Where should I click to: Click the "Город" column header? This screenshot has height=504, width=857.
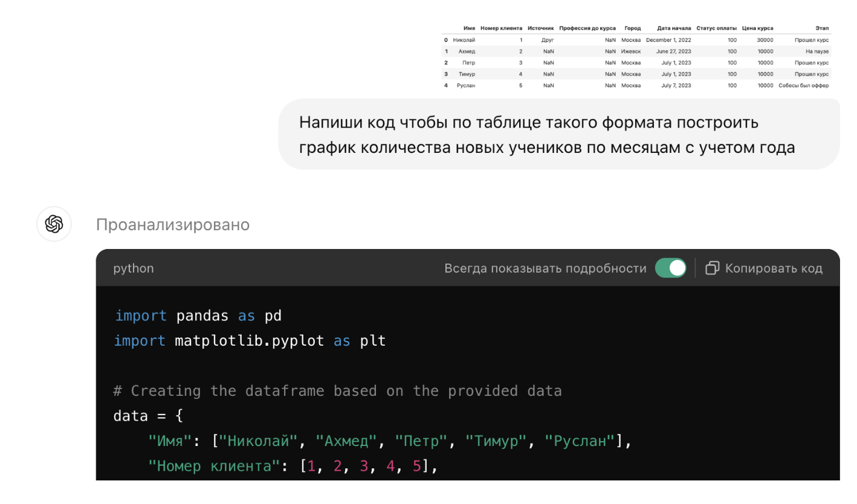point(632,28)
